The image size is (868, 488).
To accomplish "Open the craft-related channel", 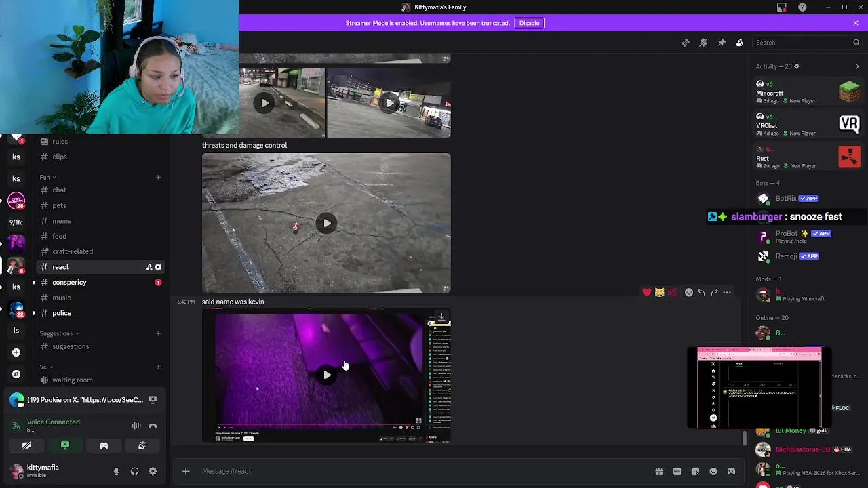I will point(100,251).
